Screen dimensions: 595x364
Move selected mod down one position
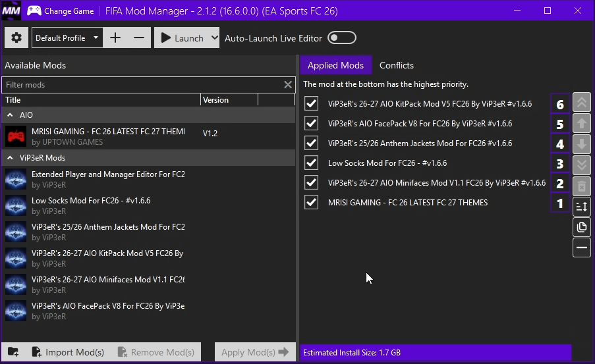[582, 144]
